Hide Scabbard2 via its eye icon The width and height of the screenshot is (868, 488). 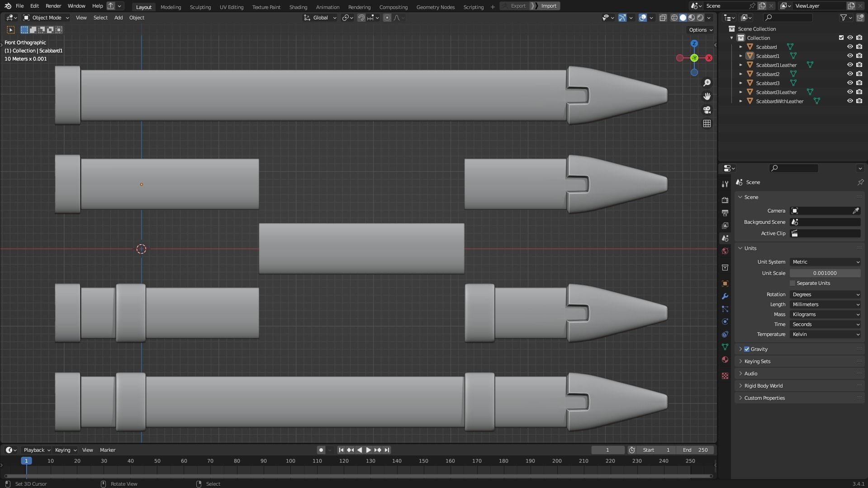[850, 74]
